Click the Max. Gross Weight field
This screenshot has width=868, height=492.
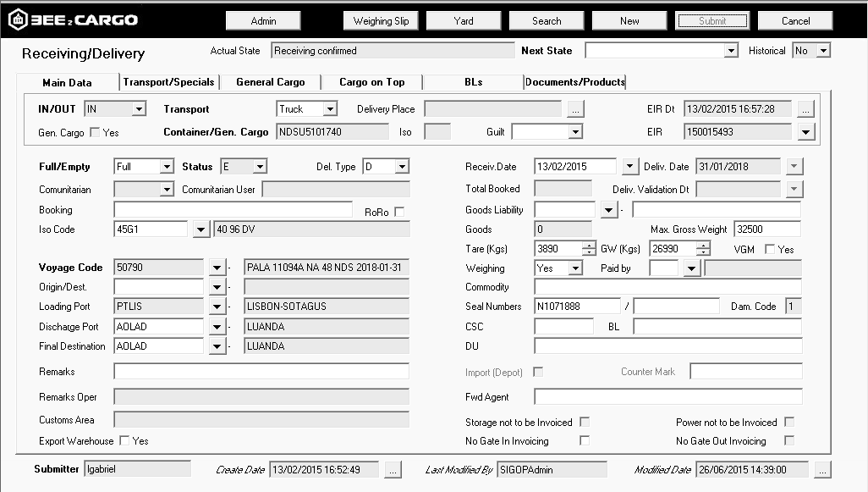point(767,229)
